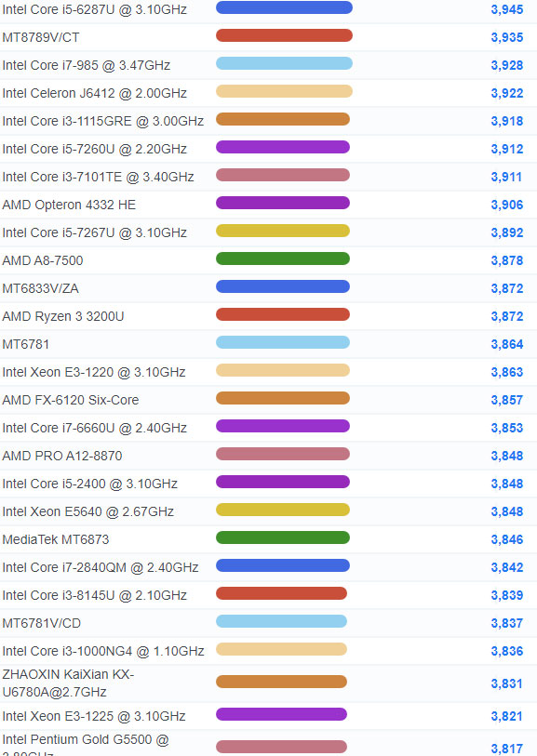Click Intel Core i5-7267U @ 3.10GHz name
The height and width of the screenshot is (756, 537).
click(x=95, y=233)
